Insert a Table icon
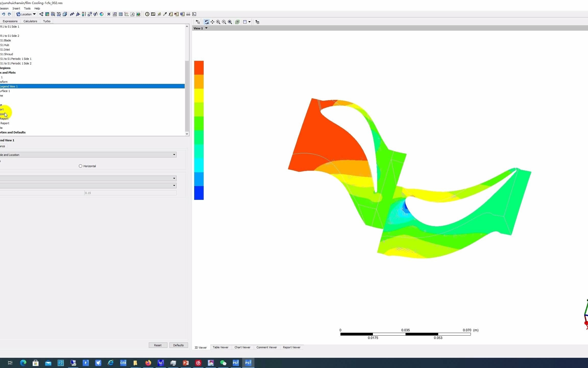Screen dimensions: 588x368 121,14
